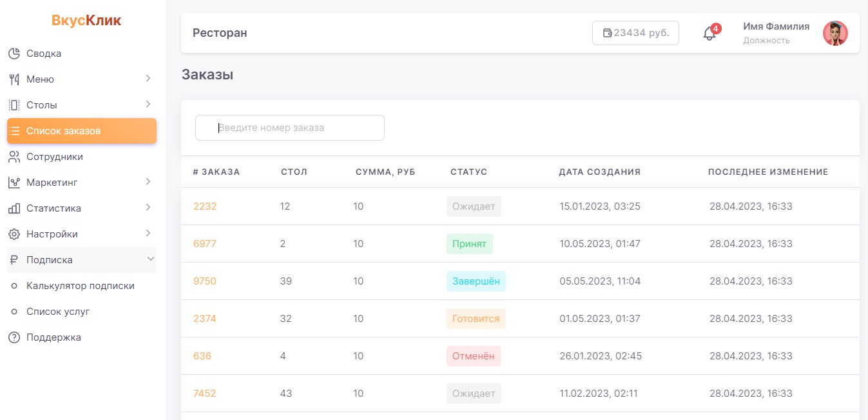Open Калькулятор подписки menu item
This screenshot has height=420, width=868.
click(x=81, y=286)
